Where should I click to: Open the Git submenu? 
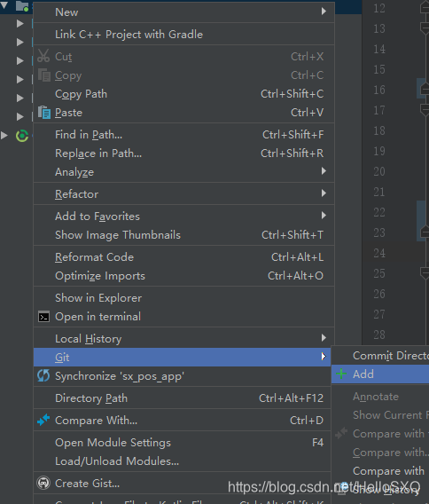(182, 357)
